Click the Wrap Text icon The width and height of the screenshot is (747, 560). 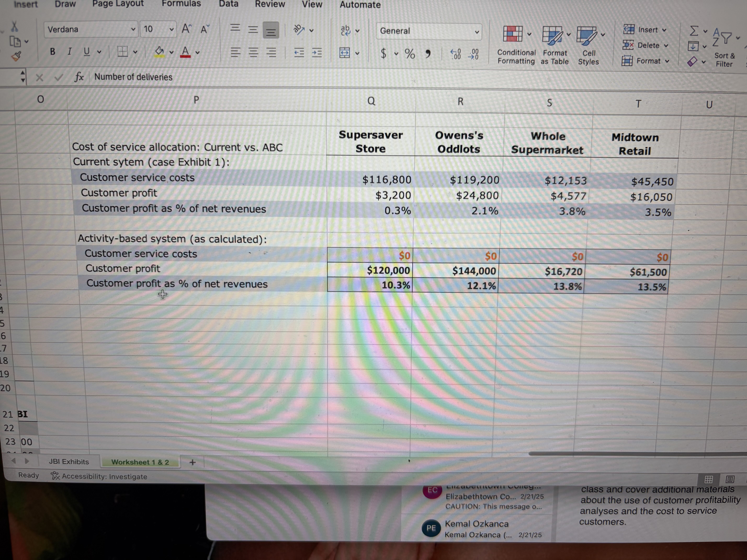coord(346,30)
